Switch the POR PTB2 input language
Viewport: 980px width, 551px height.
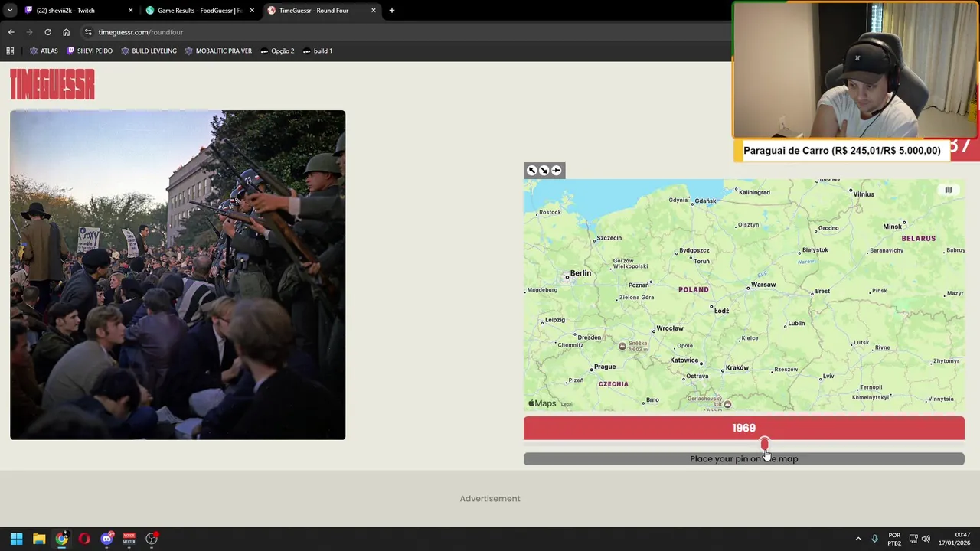(894, 539)
